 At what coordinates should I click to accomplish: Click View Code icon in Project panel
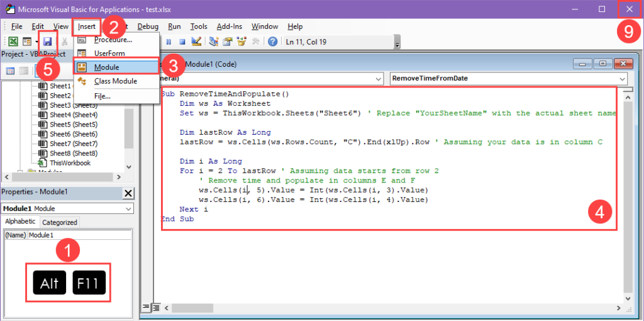(10, 71)
